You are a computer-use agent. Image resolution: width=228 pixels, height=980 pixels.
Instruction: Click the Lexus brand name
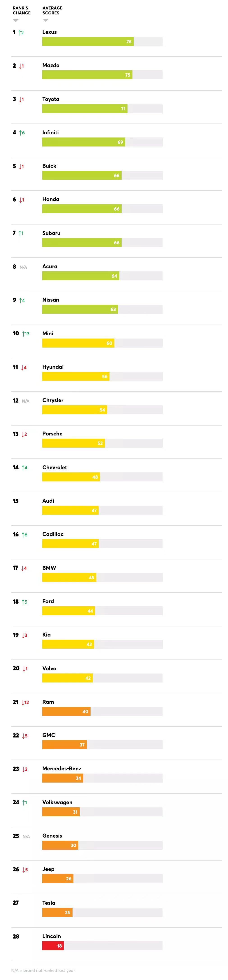(x=49, y=32)
